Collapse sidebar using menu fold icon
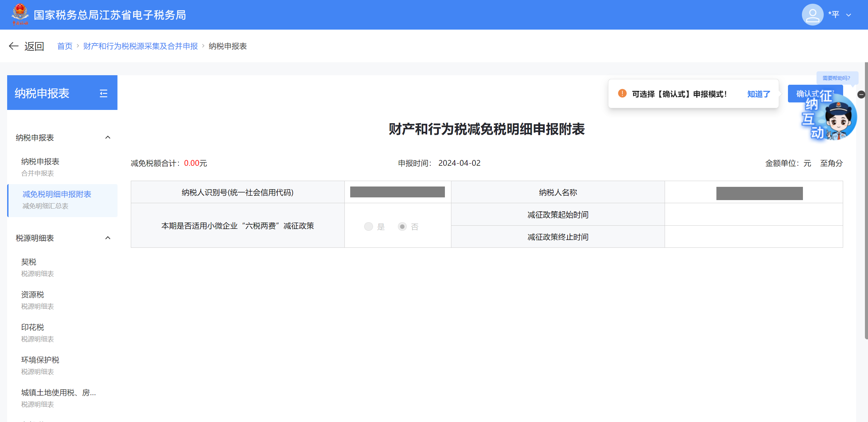The height and width of the screenshot is (422, 868). click(x=104, y=93)
